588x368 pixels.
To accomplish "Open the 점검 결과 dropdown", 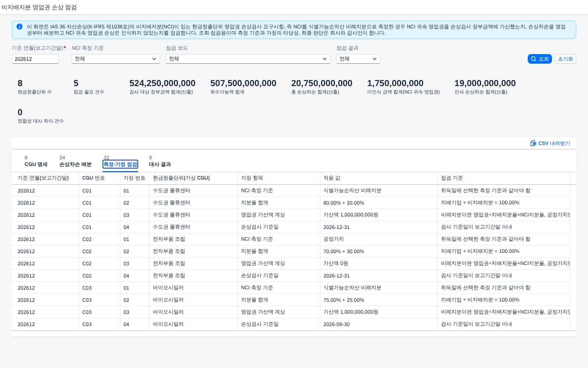I will tap(358, 59).
